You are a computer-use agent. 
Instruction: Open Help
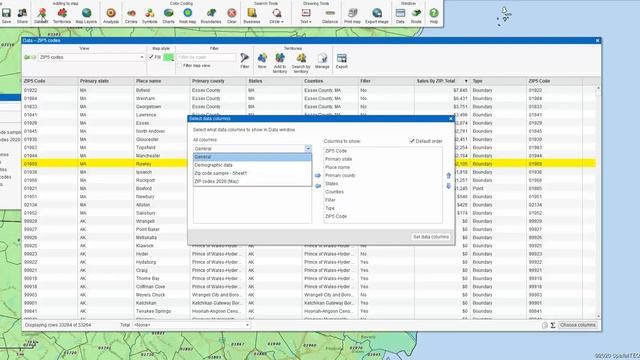[433, 16]
